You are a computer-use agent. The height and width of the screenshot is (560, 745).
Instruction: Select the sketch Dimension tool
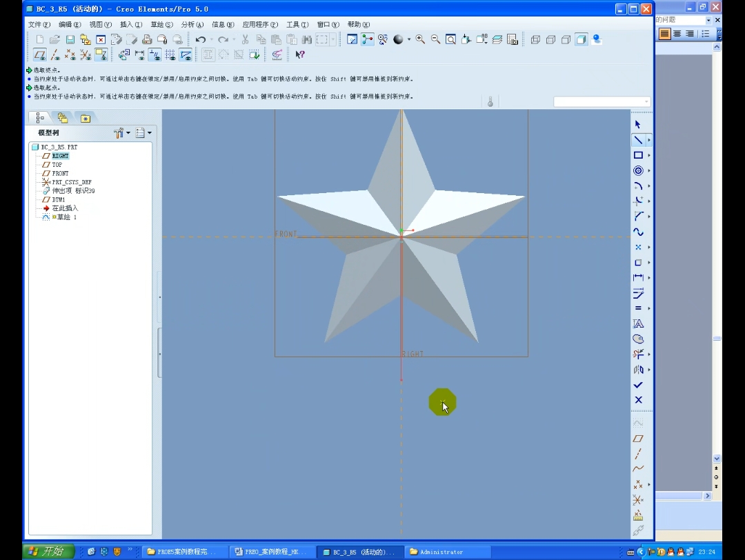point(637,277)
